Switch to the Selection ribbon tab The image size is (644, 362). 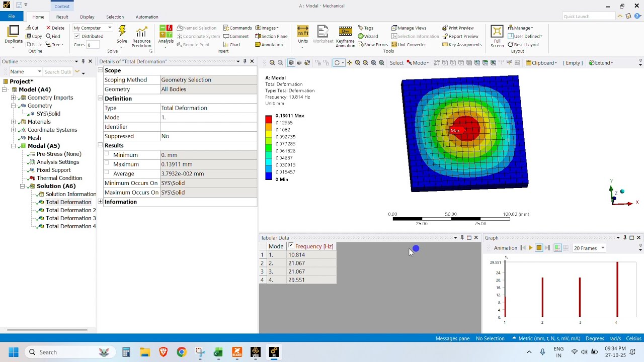115,17
